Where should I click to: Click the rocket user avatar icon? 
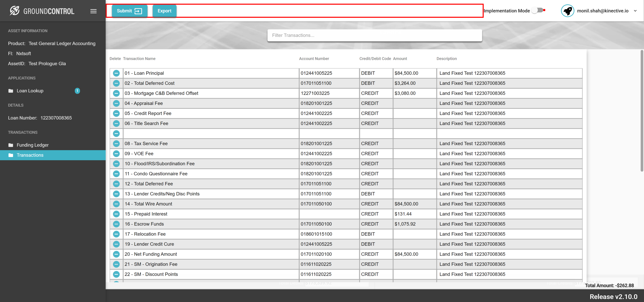[567, 11]
